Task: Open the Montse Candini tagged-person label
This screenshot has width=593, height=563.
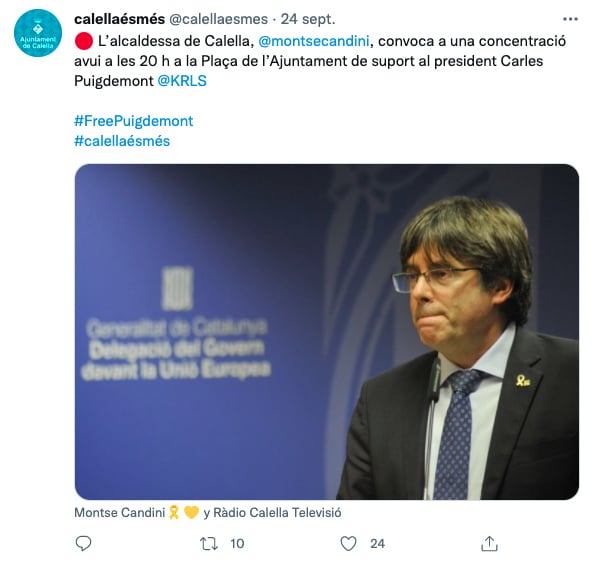Action: 120,513
